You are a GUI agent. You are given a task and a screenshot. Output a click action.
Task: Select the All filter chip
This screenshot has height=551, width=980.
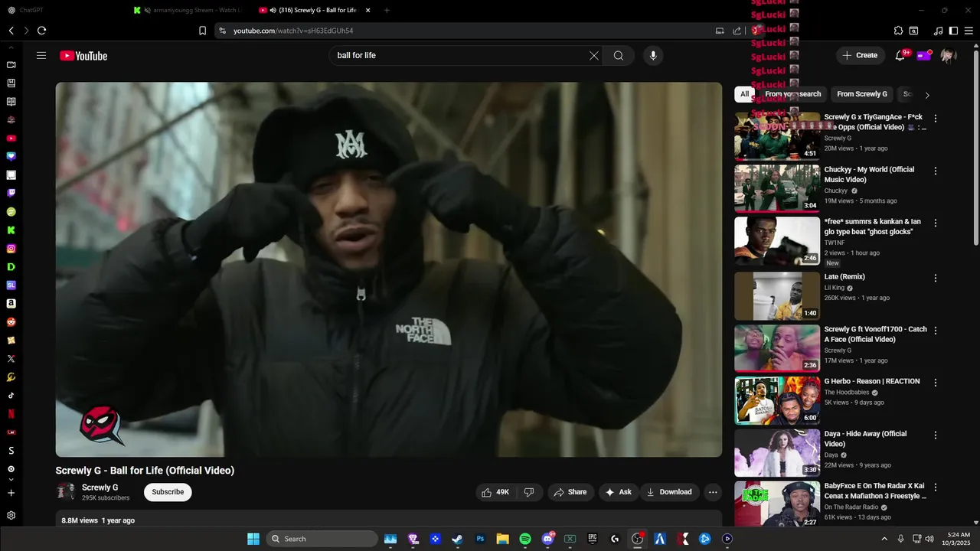744,94
